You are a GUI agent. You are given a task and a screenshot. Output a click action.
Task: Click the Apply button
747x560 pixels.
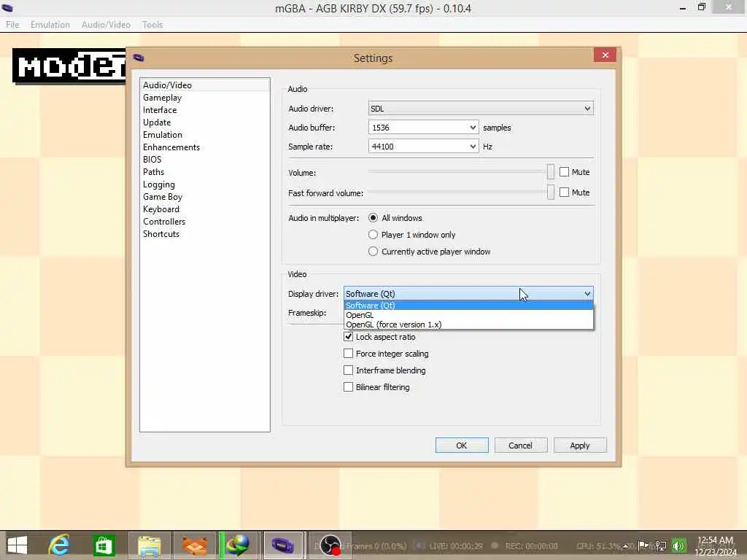pos(580,446)
